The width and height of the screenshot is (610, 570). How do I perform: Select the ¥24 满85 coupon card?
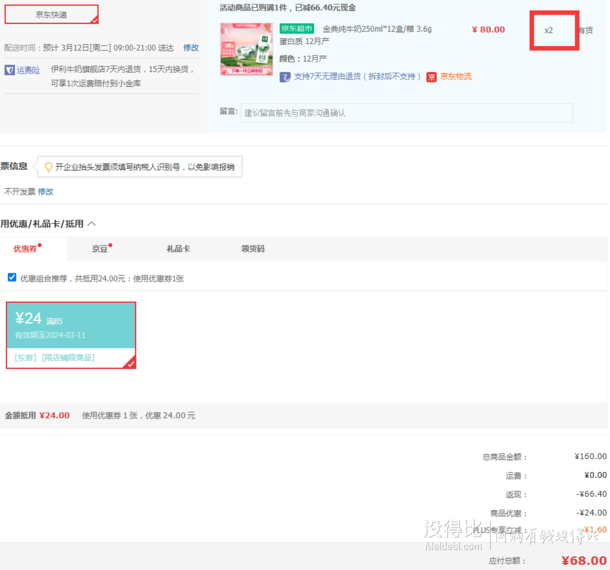[x=71, y=335]
